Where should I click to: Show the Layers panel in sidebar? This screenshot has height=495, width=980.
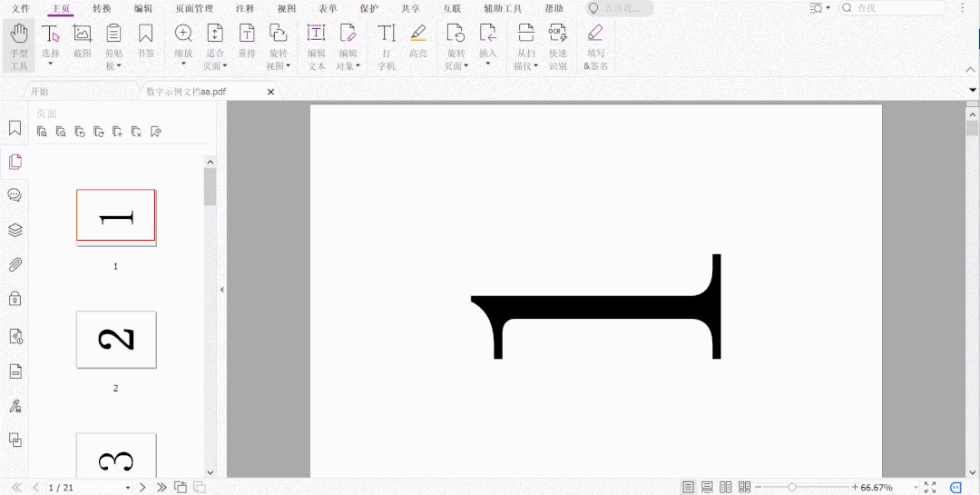pyautogui.click(x=15, y=231)
